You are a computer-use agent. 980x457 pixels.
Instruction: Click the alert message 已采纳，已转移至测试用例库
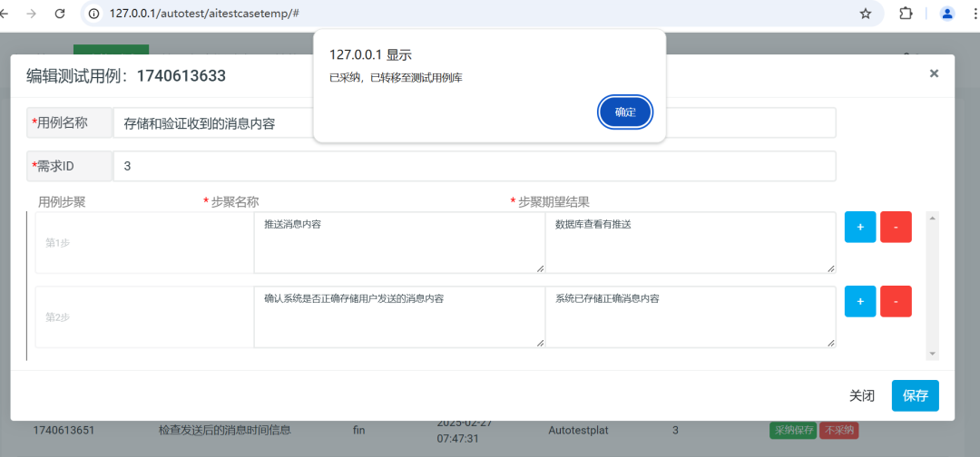pyautogui.click(x=397, y=79)
